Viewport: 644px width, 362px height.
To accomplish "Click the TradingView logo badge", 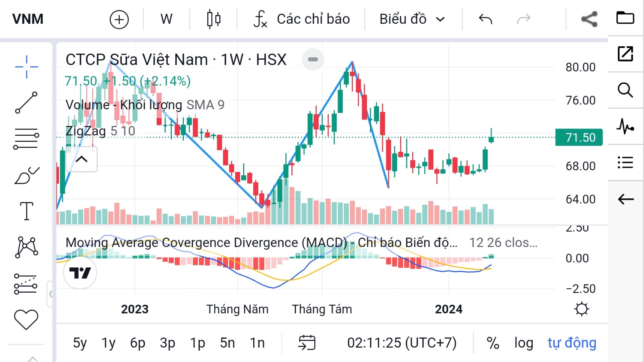I will 80,272.
